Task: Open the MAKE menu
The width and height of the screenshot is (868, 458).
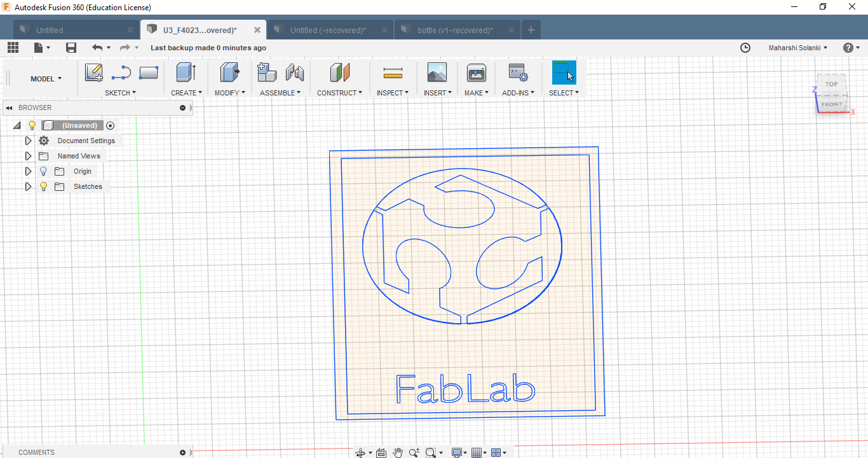Action: click(477, 93)
